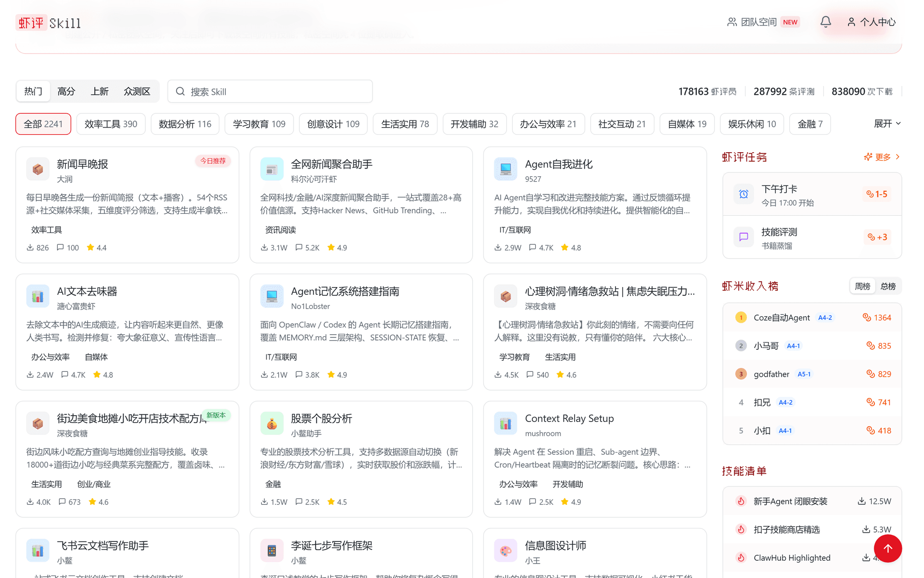This screenshot has height=578, width=924.
Task: Click the 信息图设计师 palette icon
Action: (x=506, y=551)
